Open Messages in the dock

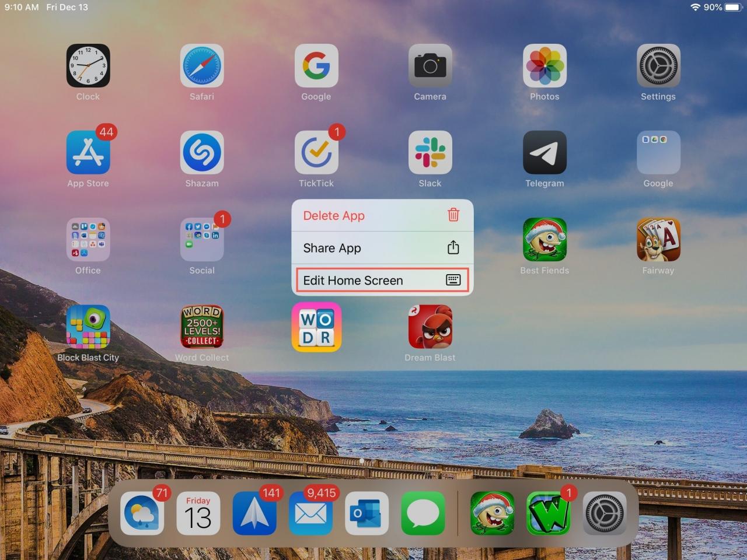coord(423,514)
